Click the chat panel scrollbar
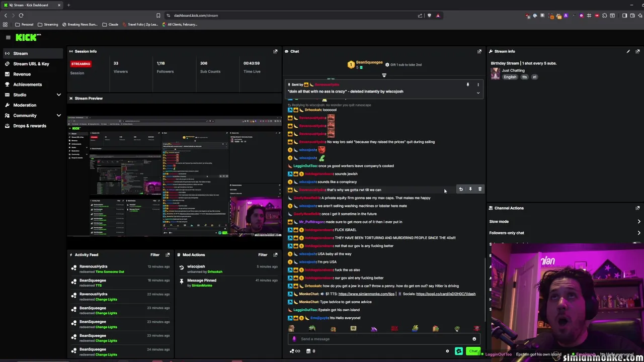The width and height of the screenshot is (644, 362). pyautogui.click(x=485, y=290)
